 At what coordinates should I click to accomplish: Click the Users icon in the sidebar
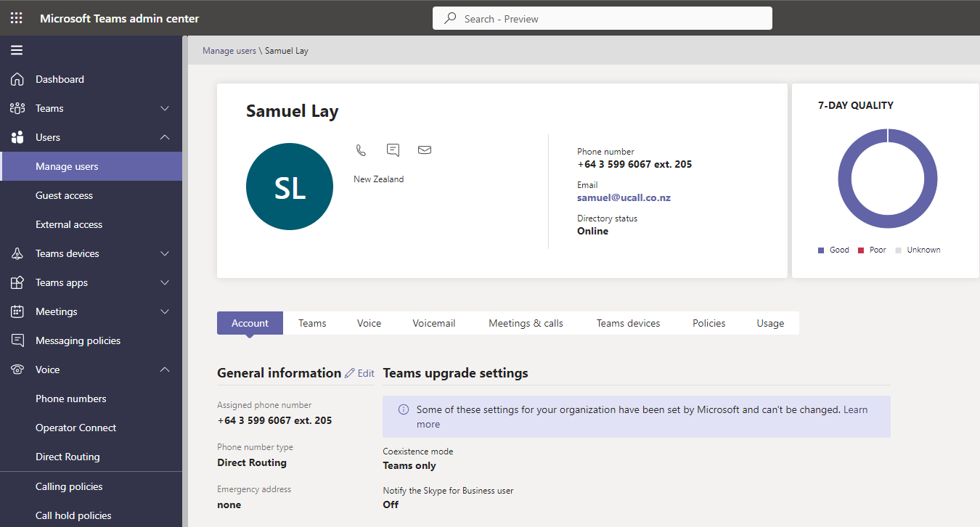coord(17,137)
